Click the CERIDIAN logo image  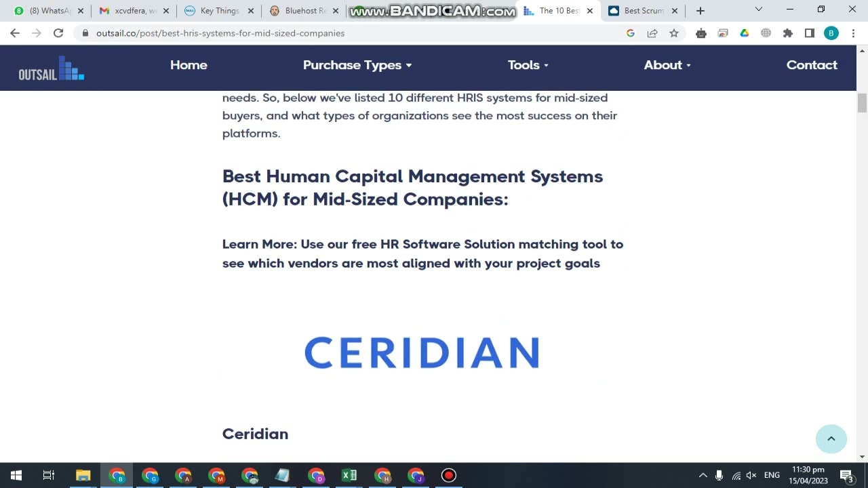[x=422, y=352]
